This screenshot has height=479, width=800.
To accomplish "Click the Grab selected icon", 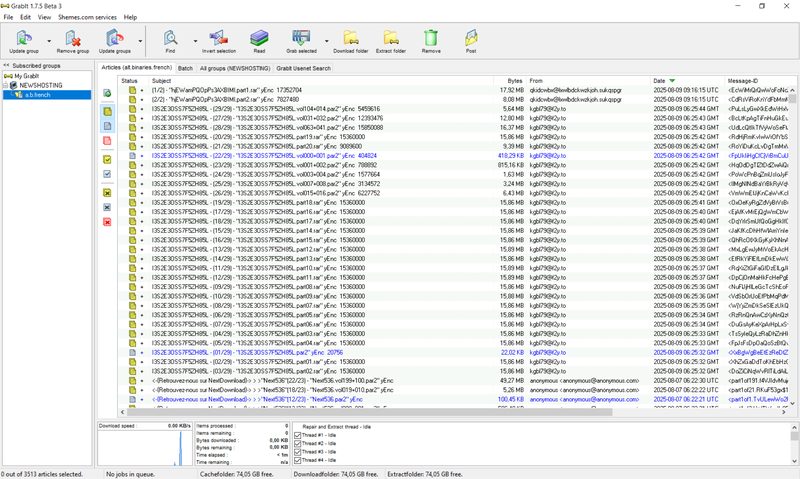I will [300, 38].
